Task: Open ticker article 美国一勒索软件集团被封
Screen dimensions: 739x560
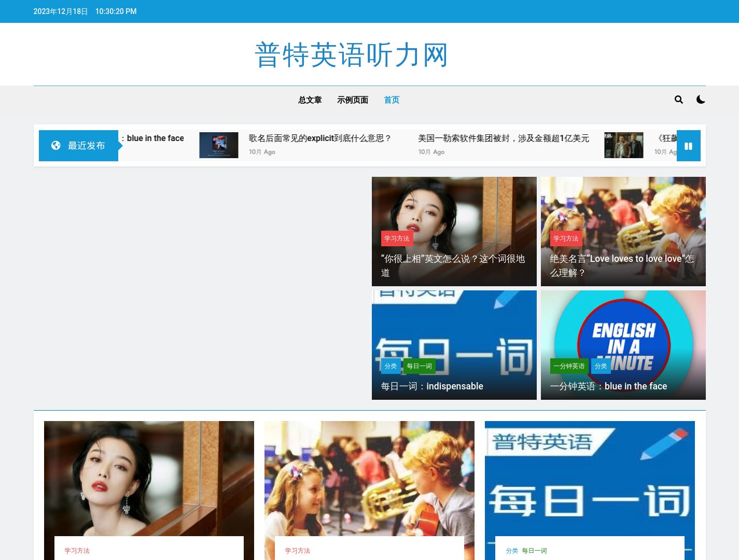Action: 504,138
